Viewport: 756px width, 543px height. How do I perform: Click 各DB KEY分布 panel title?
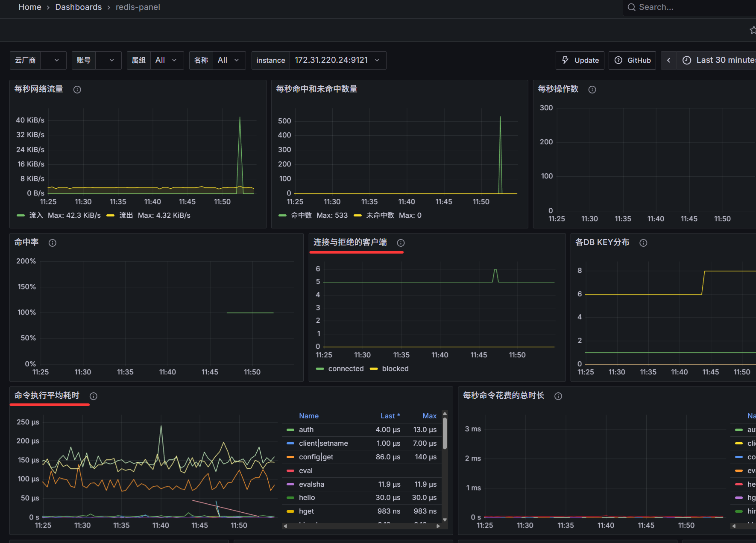[602, 242]
